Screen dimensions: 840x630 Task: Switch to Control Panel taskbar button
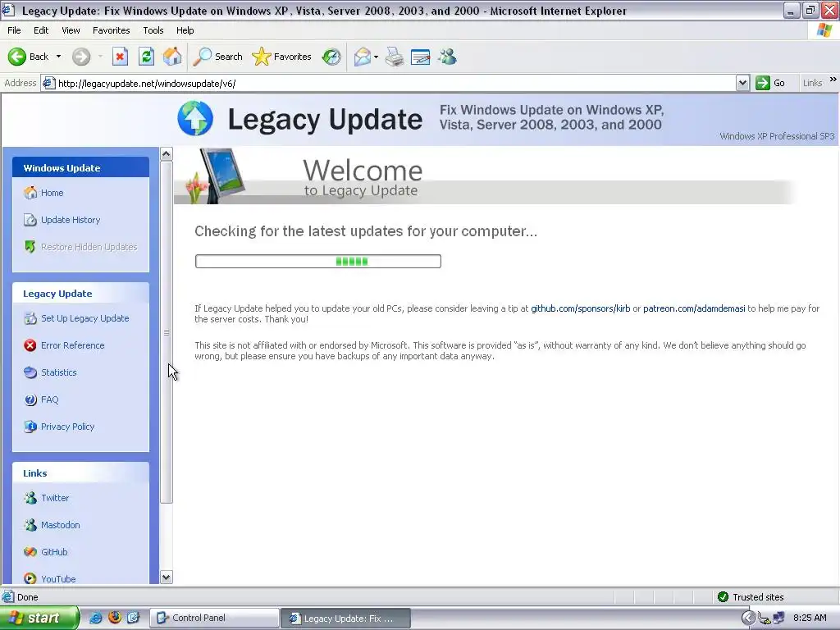[214, 619]
